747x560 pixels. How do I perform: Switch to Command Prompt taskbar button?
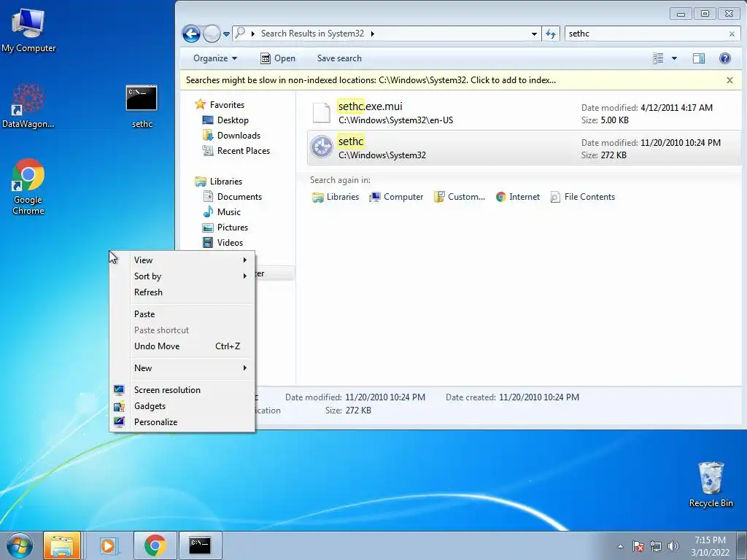click(200, 545)
